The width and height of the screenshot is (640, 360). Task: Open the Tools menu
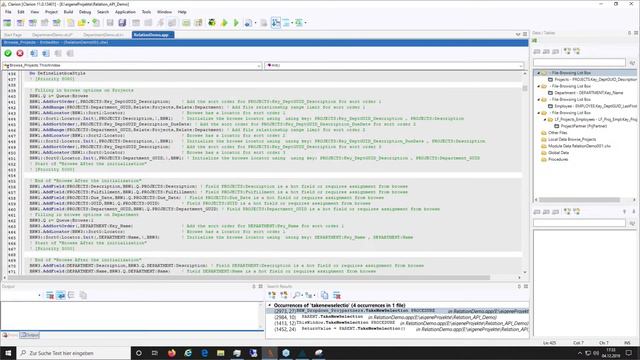[x=146, y=12]
